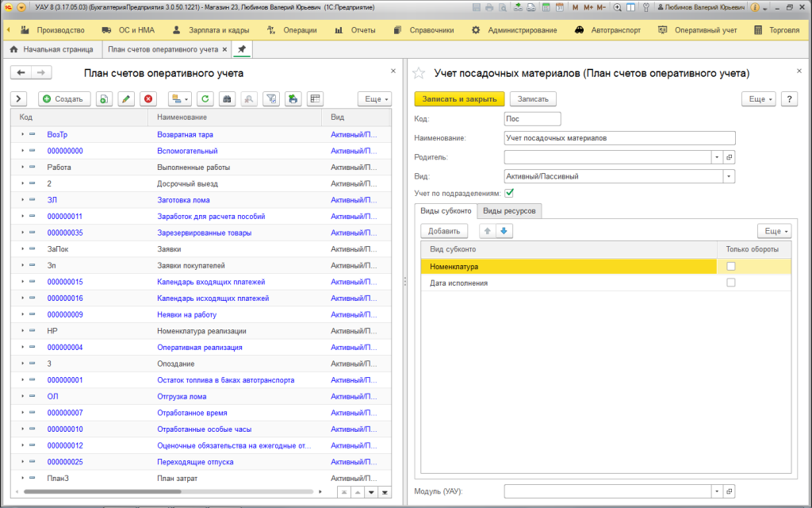Select the Дата исполнения subconto row
Image resolution: width=812 pixels, height=508 pixels.
tap(606, 283)
